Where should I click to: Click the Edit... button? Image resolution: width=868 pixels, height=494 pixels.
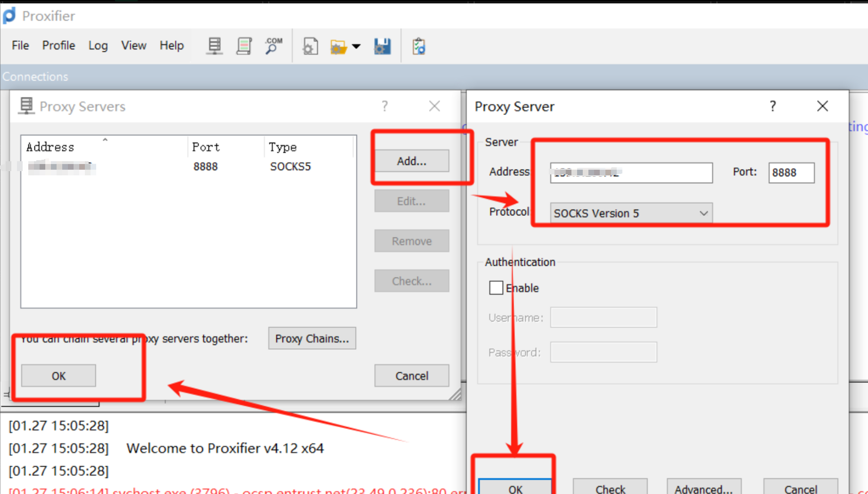coord(412,201)
